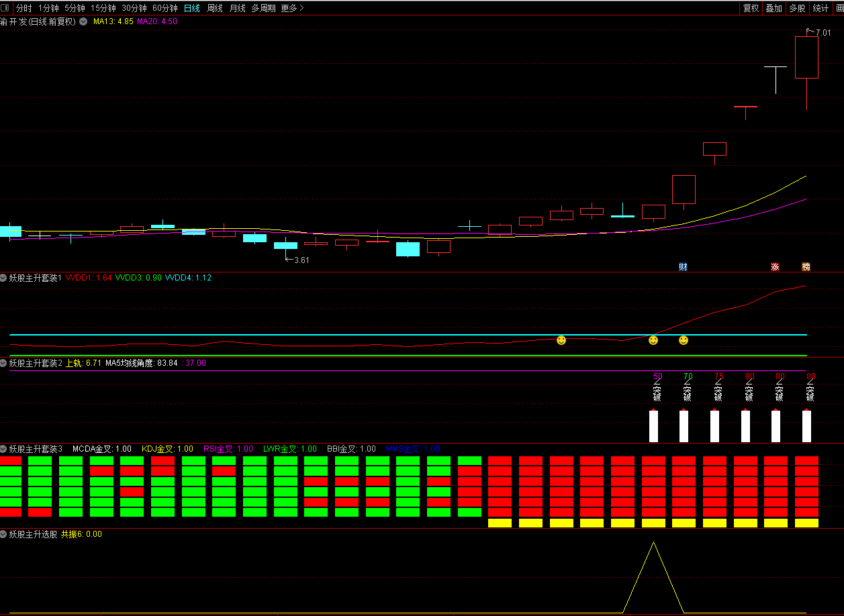Screen dimensions: 844x616
Task: Select the 日线 daily chart tab
Action: [192, 8]
